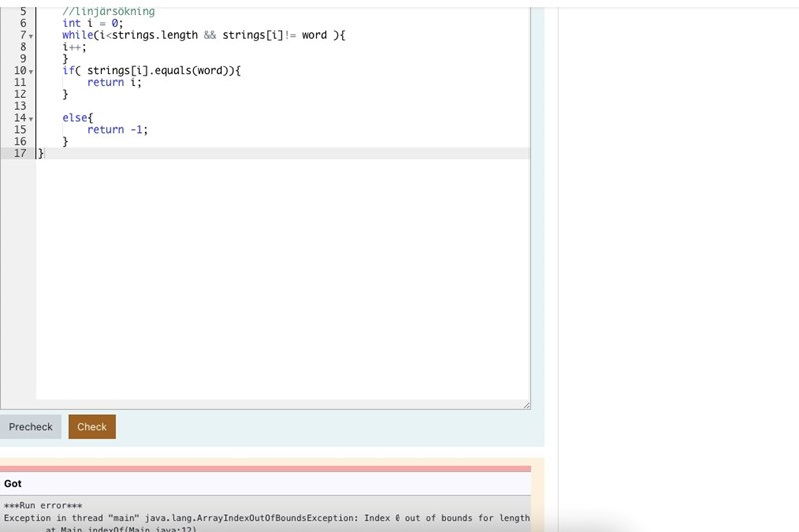
Task: Click on the 'int i = 0;' statement
Action: 92,23
